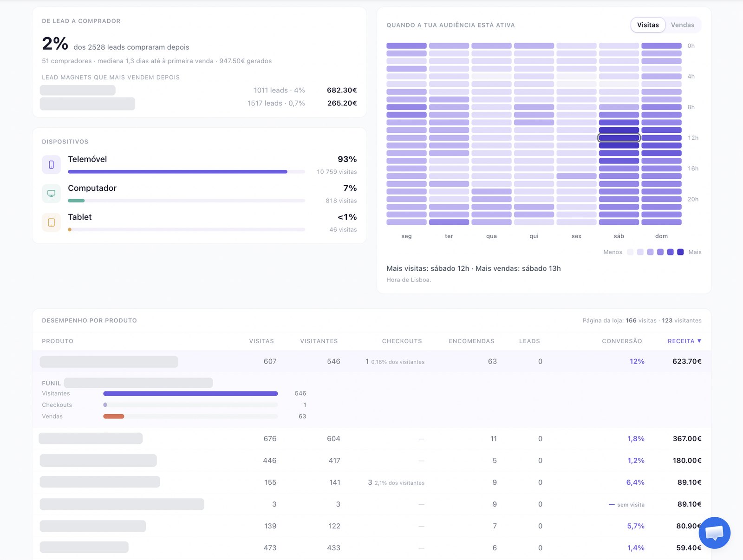Expand the product row with 180.00€ revenue
Image resolution: width=743 pixels, height=560 pixels.
(371, 461)
